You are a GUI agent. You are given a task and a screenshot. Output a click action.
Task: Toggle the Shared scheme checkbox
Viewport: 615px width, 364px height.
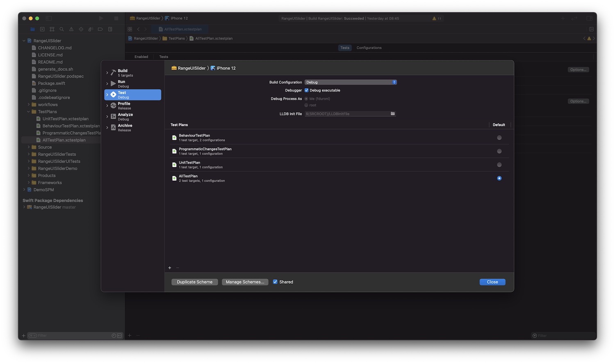275,282
